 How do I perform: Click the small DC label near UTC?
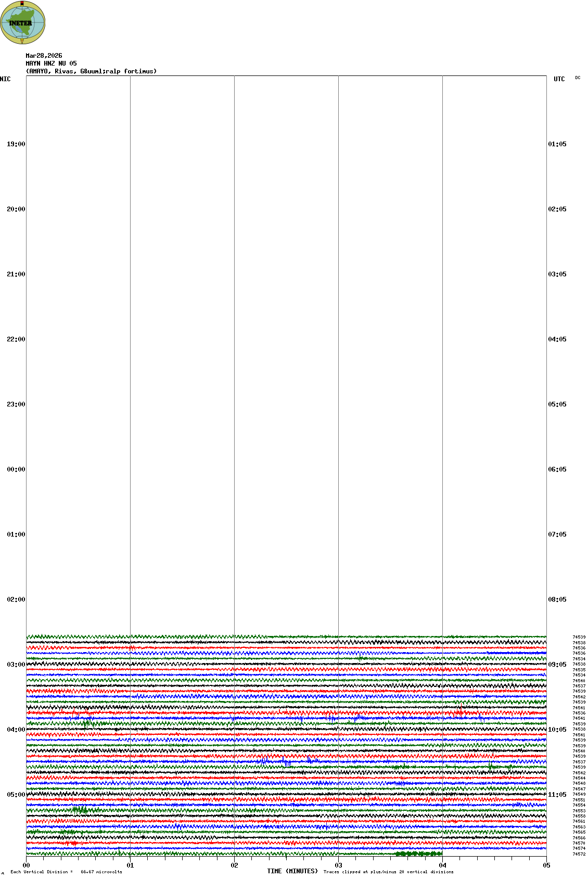(578, 78)
